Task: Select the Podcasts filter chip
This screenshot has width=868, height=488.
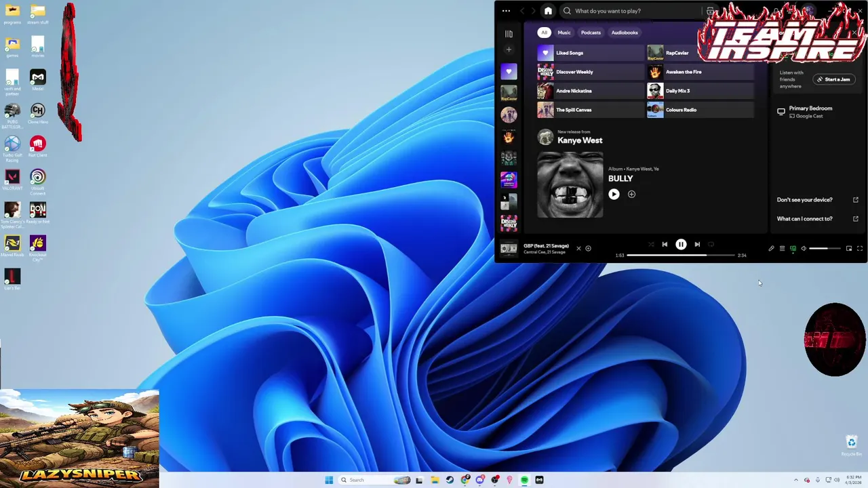Action: click(x=591, y=33)
